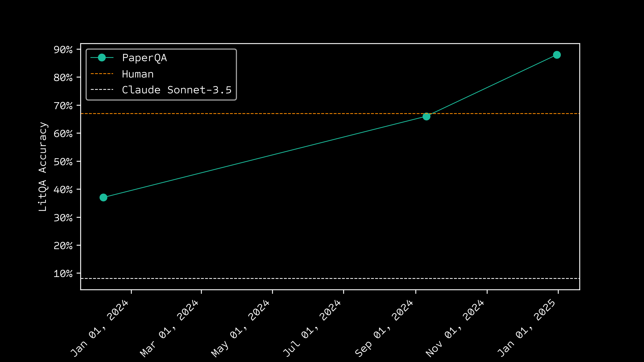Click the PaperQA legend marker
644x362 pixels.
102,58
